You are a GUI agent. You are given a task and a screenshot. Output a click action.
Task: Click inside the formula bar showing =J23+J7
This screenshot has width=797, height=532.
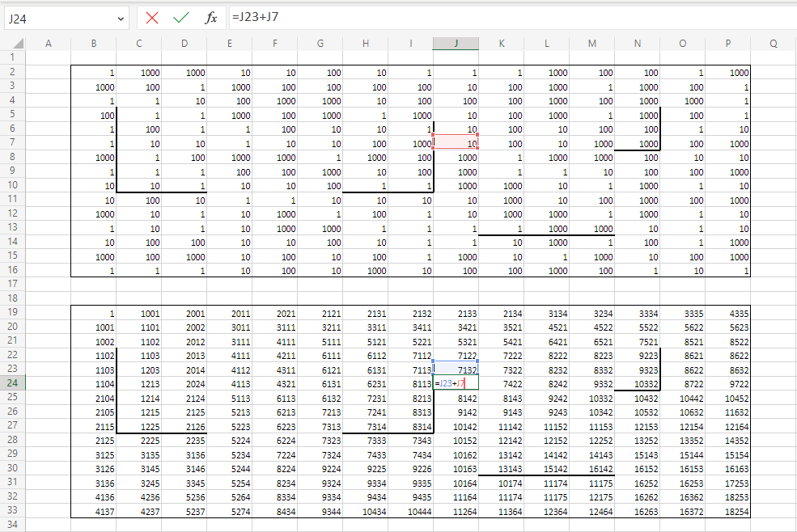[x=485, y=17]
